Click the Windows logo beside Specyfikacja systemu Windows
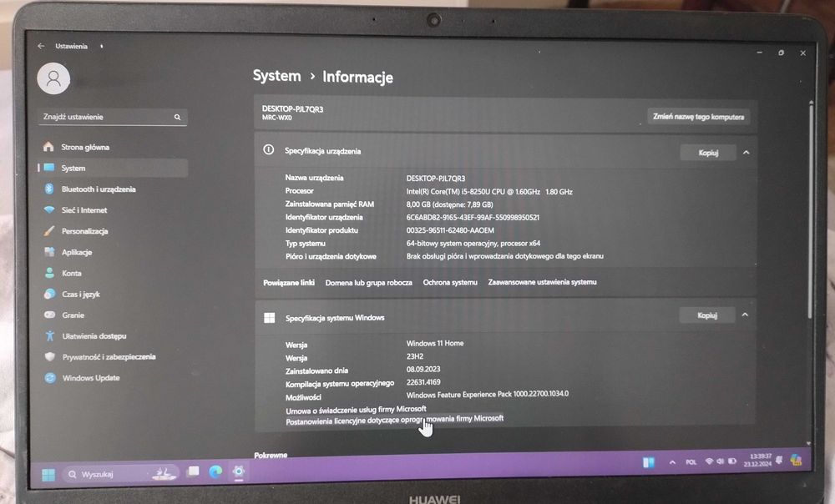 (270, 318)
